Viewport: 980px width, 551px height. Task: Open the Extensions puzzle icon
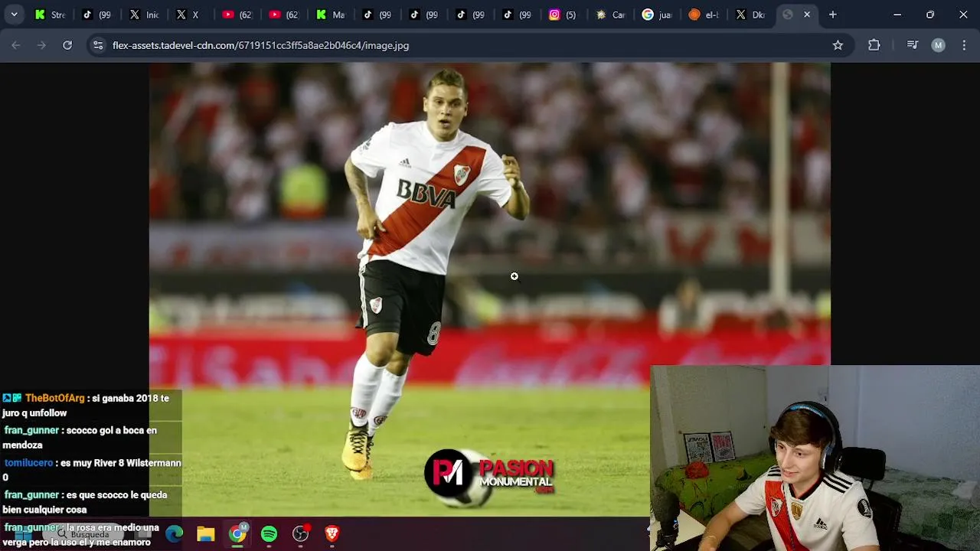click(874, 45)
